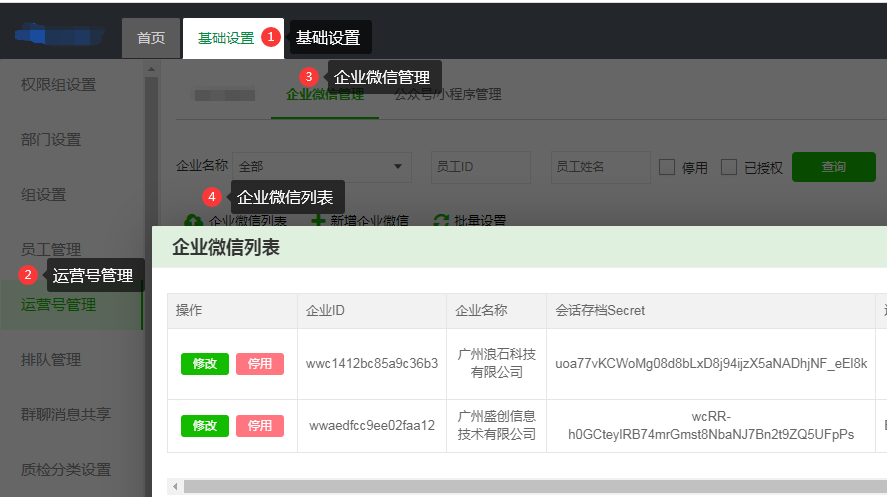Click the red number 1 annotation marker

pyautogui.click(x=270, y=37)
